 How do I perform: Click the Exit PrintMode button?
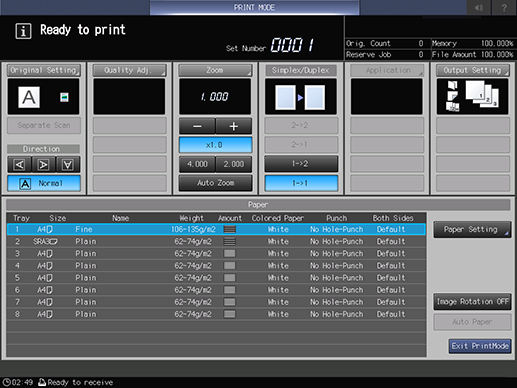click(x=480, y=346)
